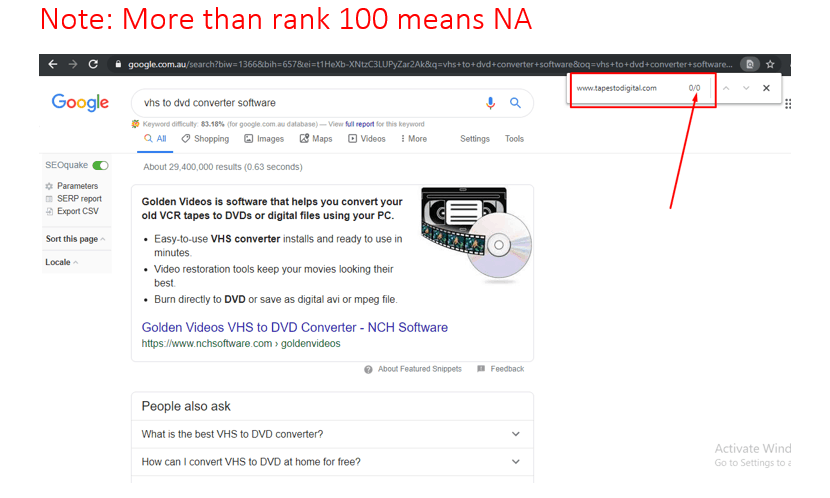
Task: Click the Export CSV icon
Action: coord(49,211)
